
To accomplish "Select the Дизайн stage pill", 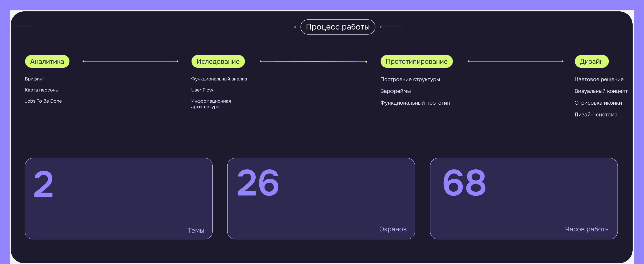I will pyautogui.click(x=592, y=61).
